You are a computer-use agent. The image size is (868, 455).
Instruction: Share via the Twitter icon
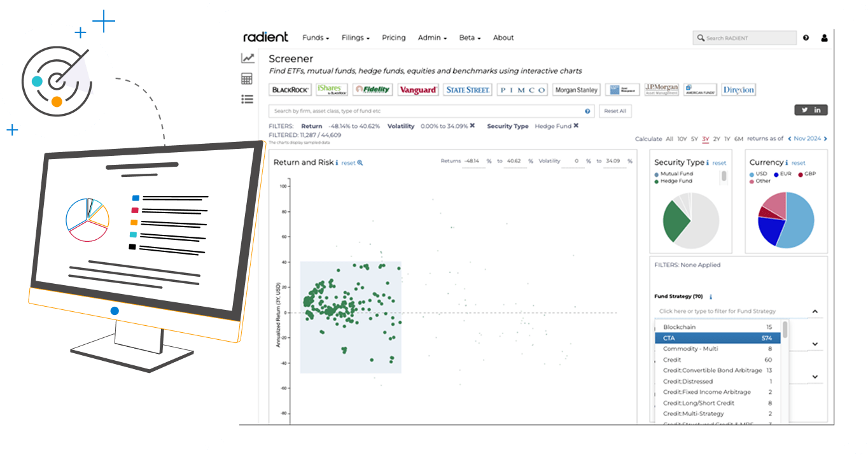(x=804, y=110)
